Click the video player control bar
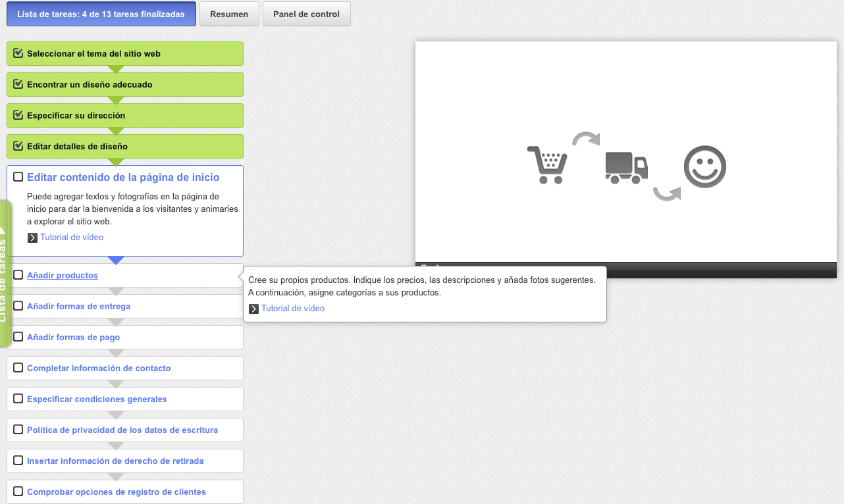This screenshot has height=504, width=844. pos(625,269)
